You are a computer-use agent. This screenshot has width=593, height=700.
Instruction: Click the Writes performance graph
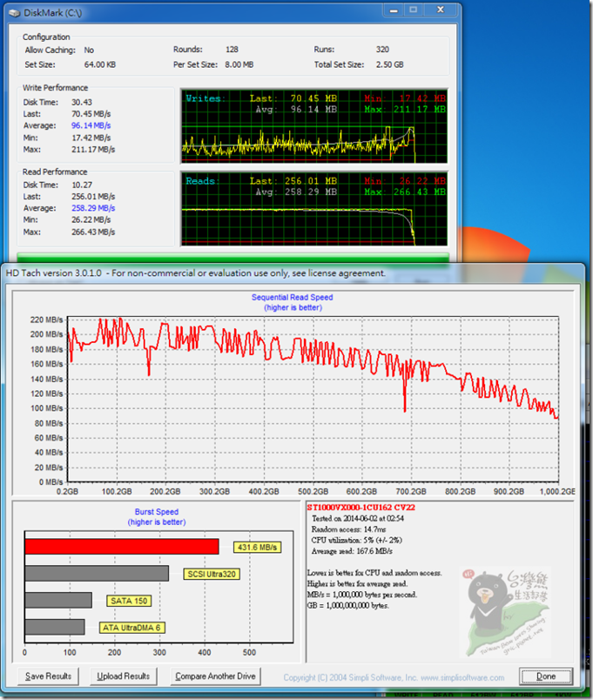(x=313, y=126)
